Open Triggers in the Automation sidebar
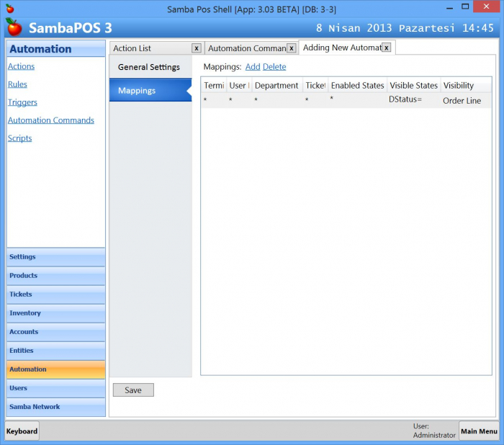The width and height of the screenshot is (504, 445). [x=22, y=102]
